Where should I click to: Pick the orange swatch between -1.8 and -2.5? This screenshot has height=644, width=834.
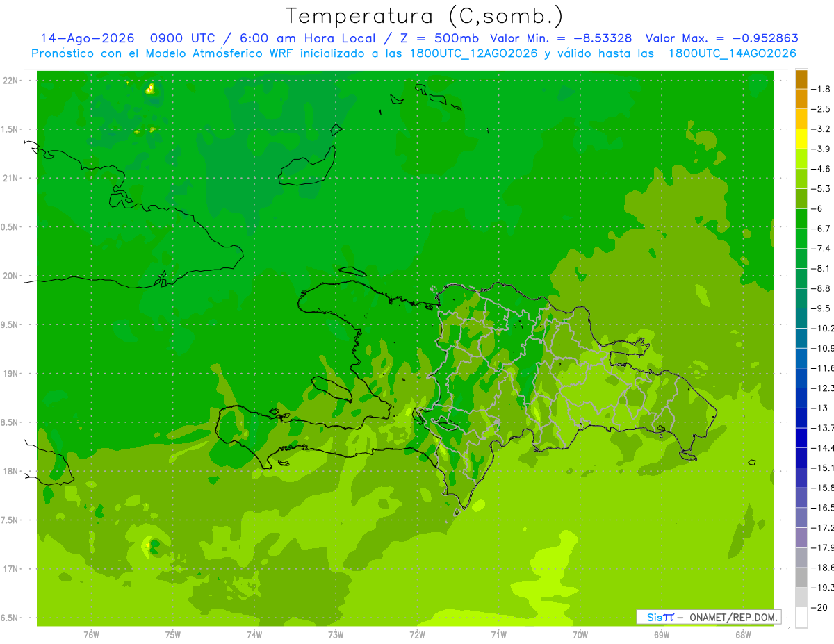(x=801, y=99)
